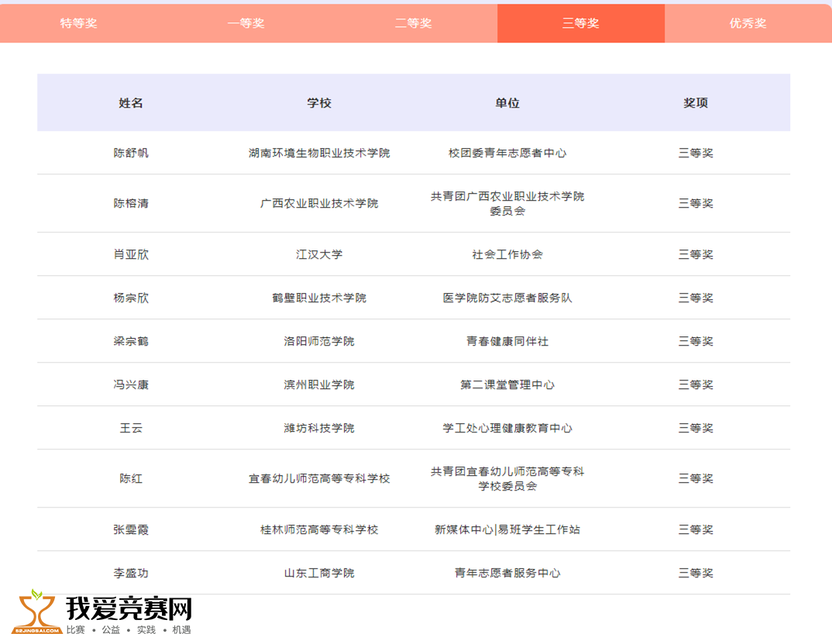Click unit 校团委青年志愿者中心
Viewport: 832px width, 644px height.
click(x=507, y=153)
